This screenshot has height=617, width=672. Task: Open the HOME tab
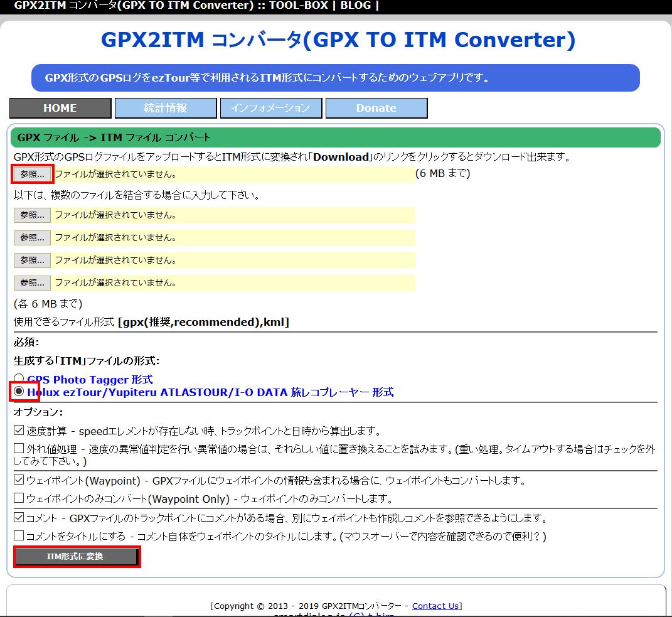(60, 108)
